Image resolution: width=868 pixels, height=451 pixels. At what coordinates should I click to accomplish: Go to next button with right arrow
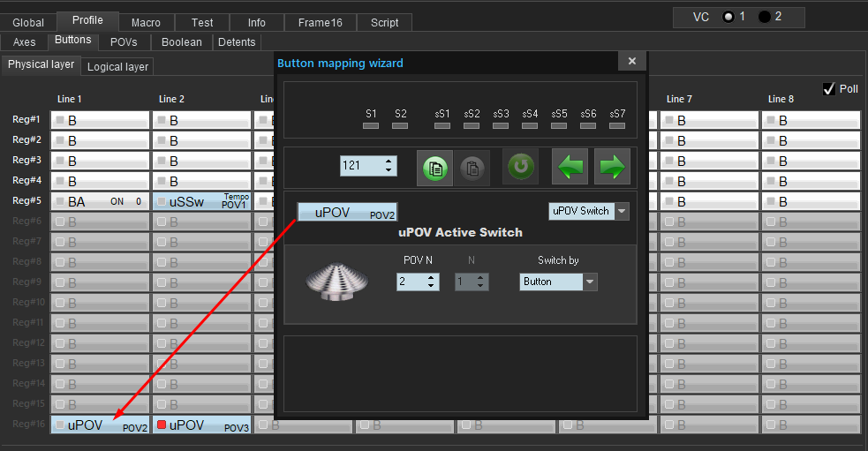point(612,166)
